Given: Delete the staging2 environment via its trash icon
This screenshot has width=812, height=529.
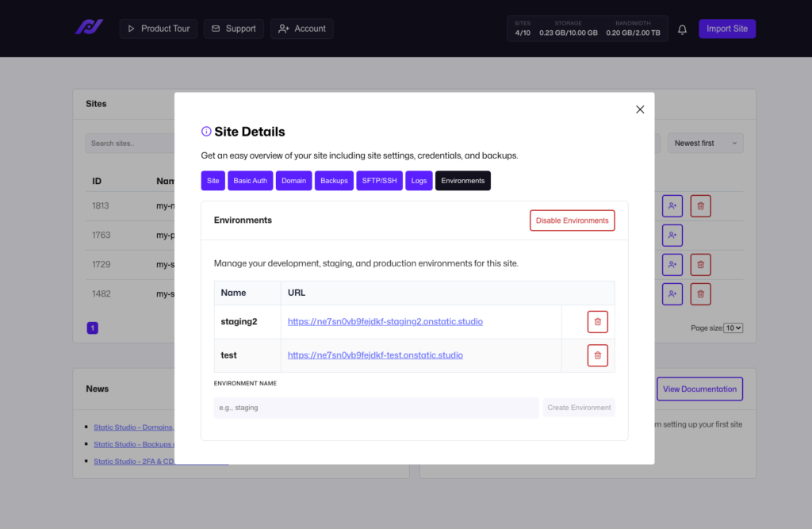Looking at the screenshot, I should tap(597, 321).
